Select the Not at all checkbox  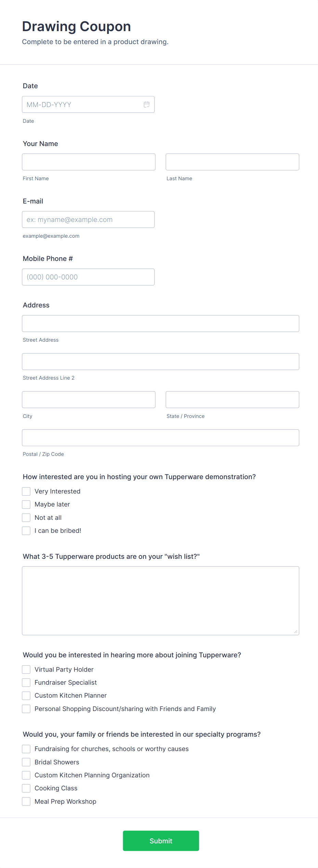pyautogui.click(x=26, y=517)
